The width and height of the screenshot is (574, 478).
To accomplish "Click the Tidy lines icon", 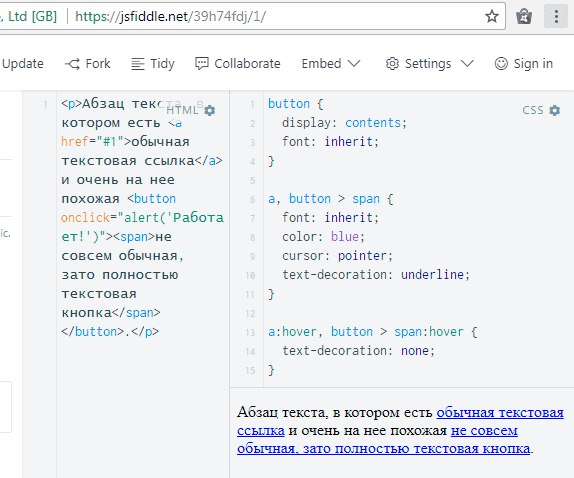I will click(x=138, y=64).
